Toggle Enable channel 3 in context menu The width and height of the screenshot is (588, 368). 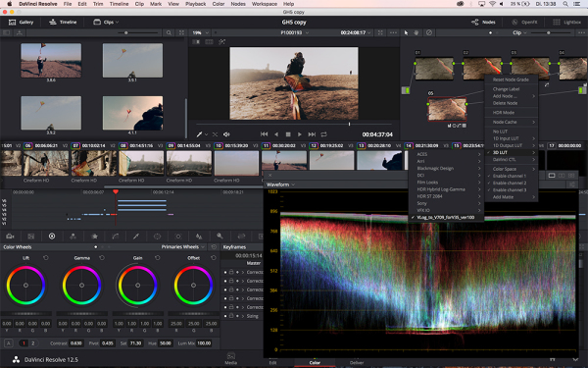[511, 190]
